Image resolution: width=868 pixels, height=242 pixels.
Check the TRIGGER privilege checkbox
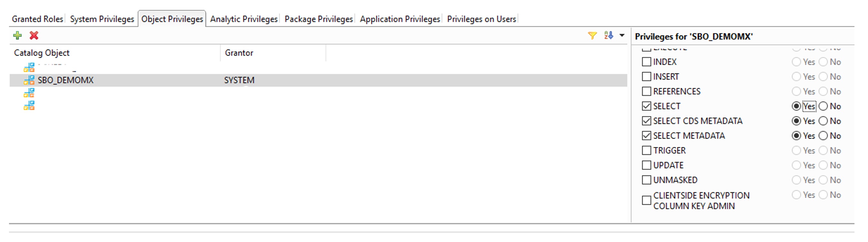646,150
